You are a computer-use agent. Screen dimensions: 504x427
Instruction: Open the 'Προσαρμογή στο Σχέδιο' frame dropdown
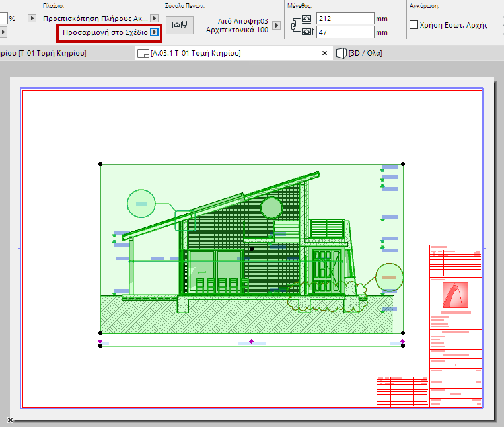coord(154,32)
